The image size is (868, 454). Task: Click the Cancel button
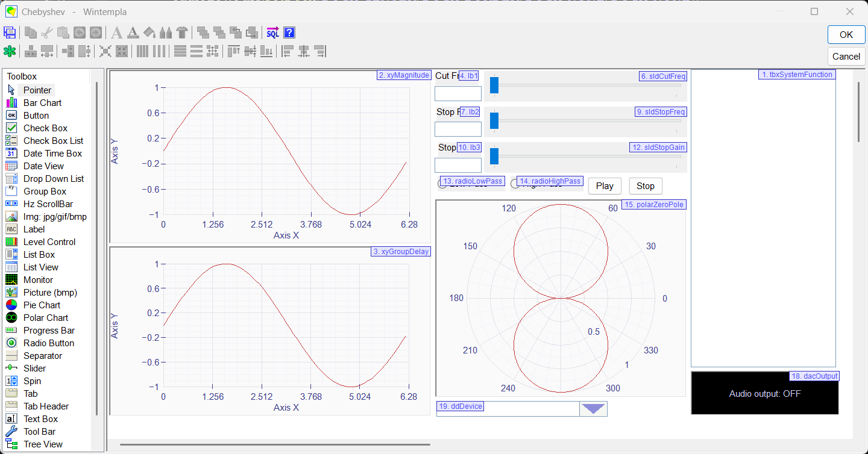pos(846,57)
